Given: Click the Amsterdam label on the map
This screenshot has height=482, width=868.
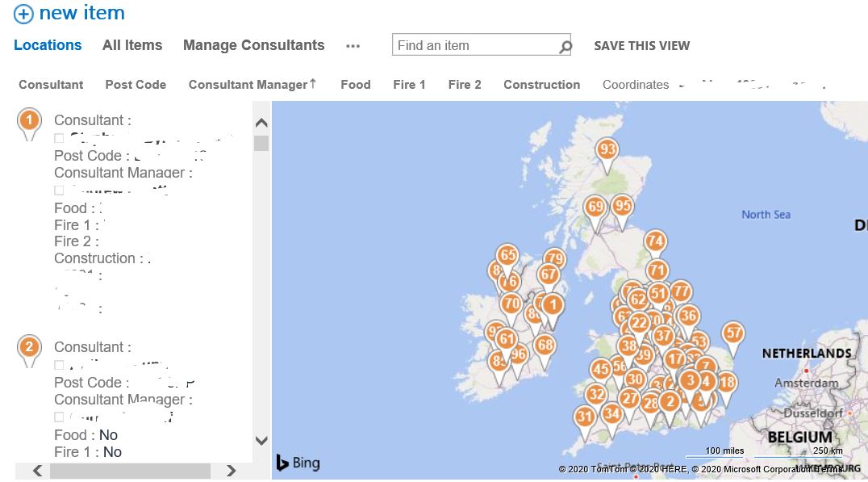Looking at the screenshot, I should [806, 383].
